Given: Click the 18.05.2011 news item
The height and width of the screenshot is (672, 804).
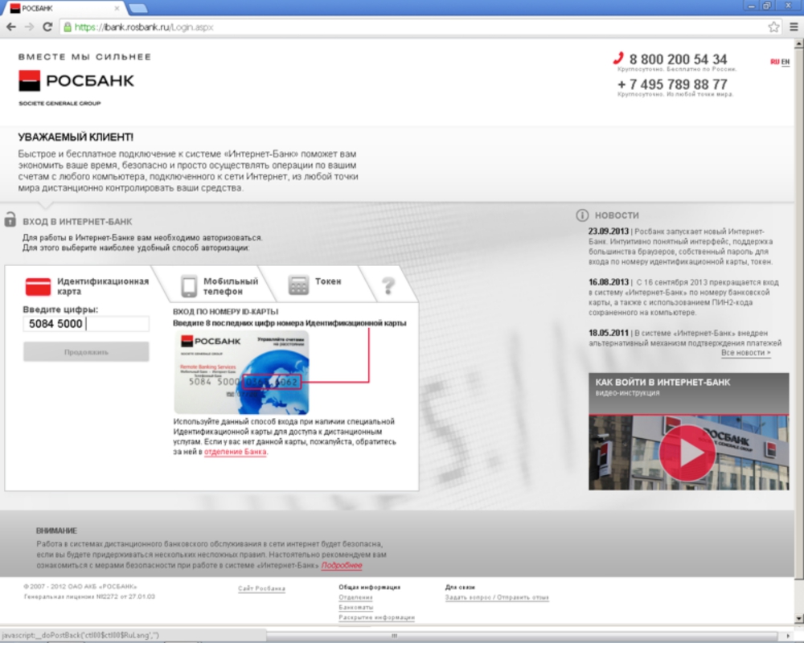Looking at the screenshot, I should pos(684,338).
